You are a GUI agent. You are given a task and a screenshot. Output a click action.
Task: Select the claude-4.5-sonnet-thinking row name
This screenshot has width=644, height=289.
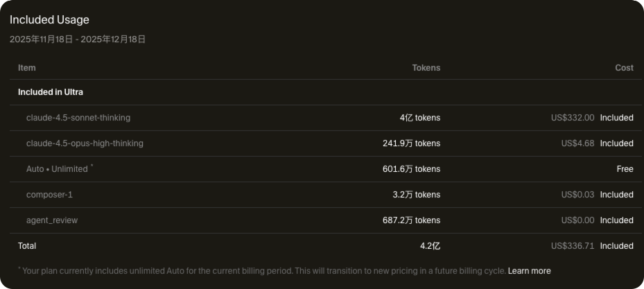pos(78,118)
